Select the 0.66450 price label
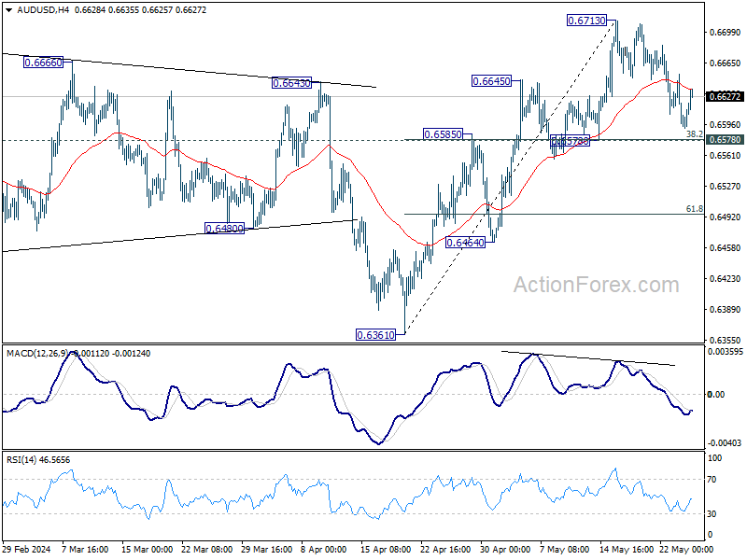Viewport: 747px width, 560px height. 491,81
